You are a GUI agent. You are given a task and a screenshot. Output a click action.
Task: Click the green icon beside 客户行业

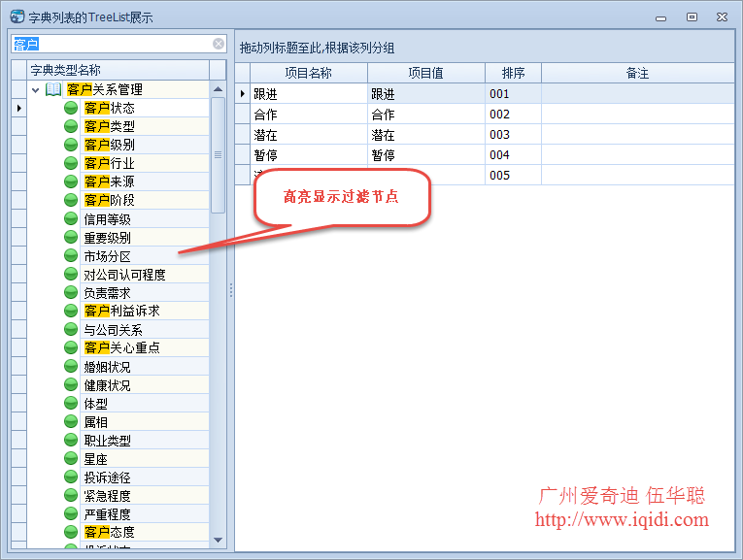[71, 163]
